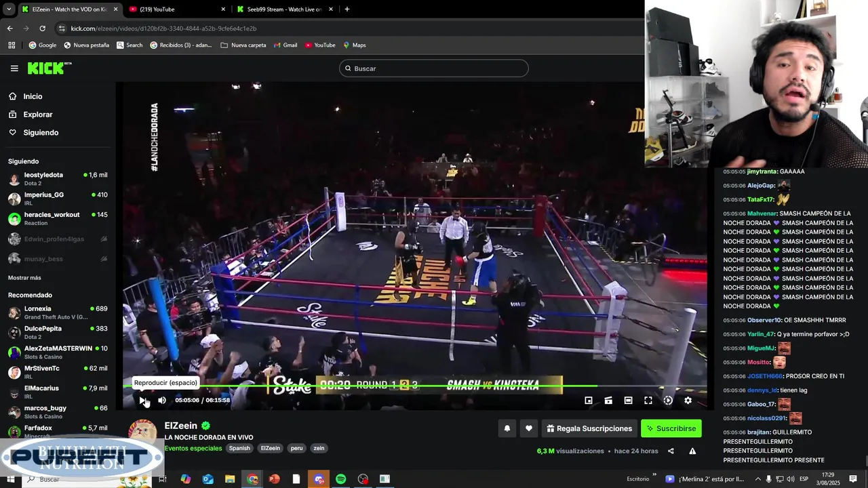Open MrStivenTc channel

pyautogui.click(x=58, y=372)
